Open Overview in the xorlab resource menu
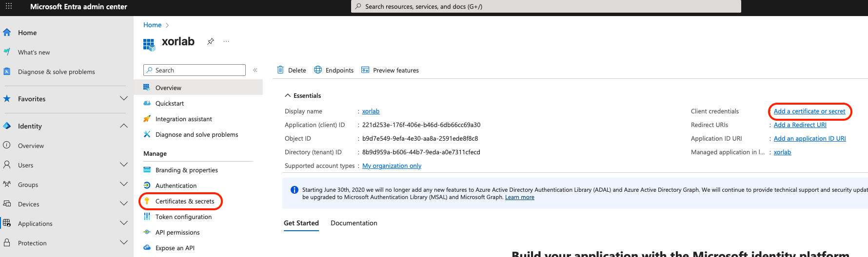 click(198, 88)
